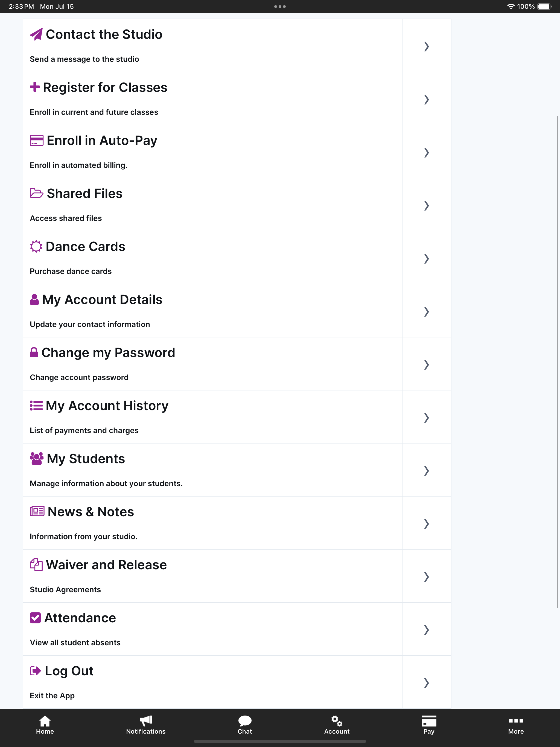Tap the lock icon for Change my Password
560x747 pixels.
pos(34,352)
